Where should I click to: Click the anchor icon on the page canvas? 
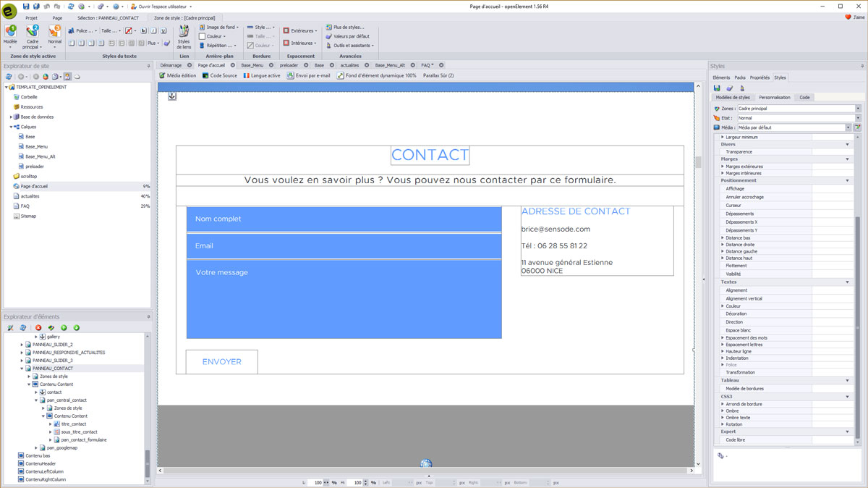click(172, 96)
